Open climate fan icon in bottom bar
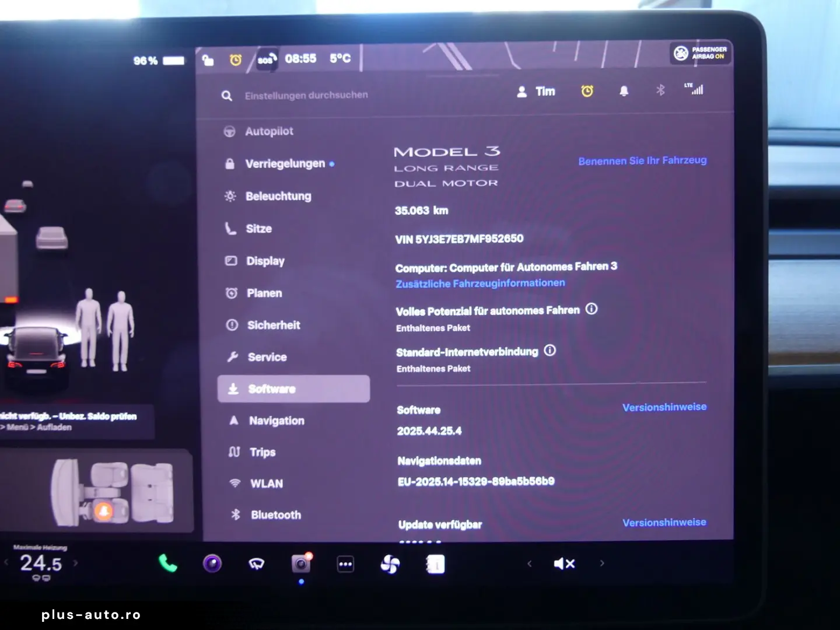 pyautogui.click(x=390, y=564)
